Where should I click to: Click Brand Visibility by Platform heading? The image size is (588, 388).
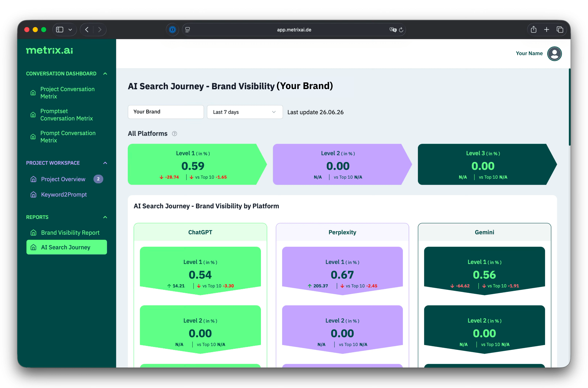tap(206, 206)
